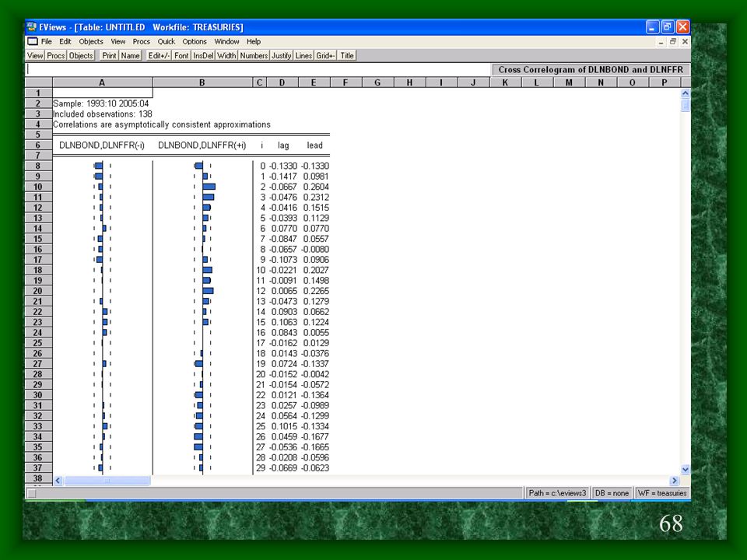
Task: Open the Procs menu in menu bar
Action: 141,41
